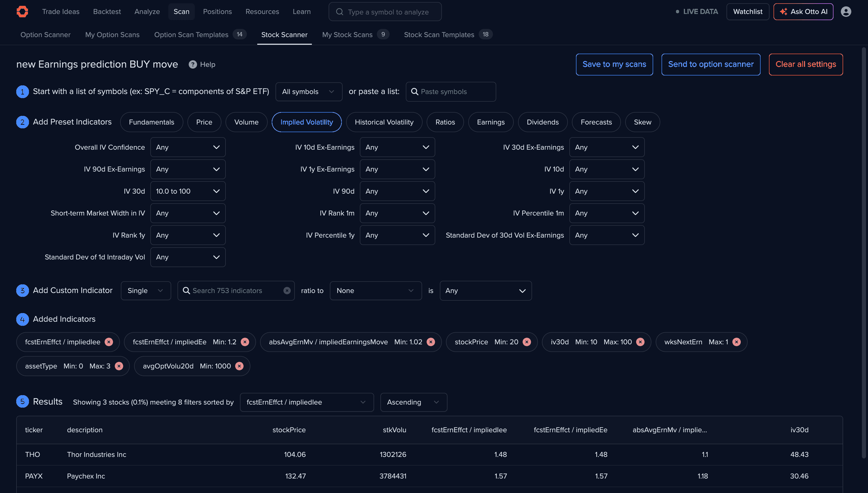The width and height of the screenshot is (868, 493).
Task: Expand the All symbols list dropdown
Action: coord(309,92)
